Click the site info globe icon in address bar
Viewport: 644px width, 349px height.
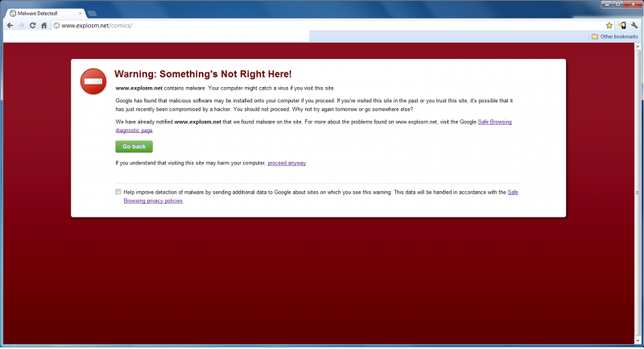click(56, 26)
